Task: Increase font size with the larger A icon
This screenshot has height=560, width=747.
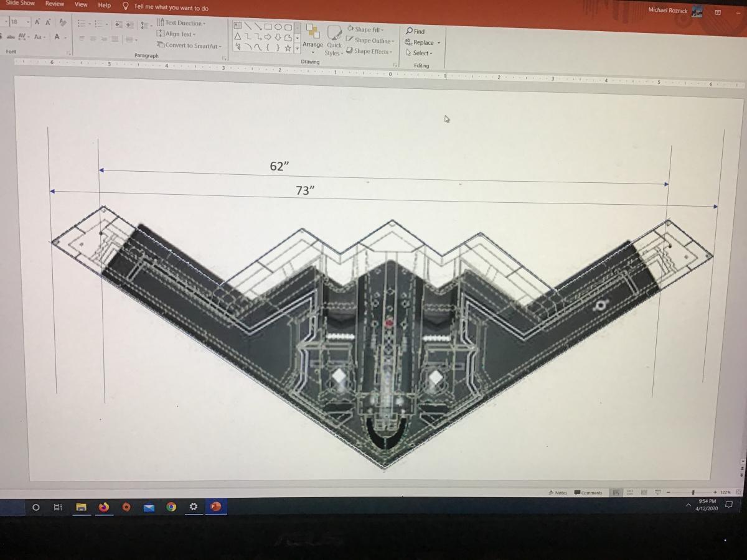Action: (37, 22)
